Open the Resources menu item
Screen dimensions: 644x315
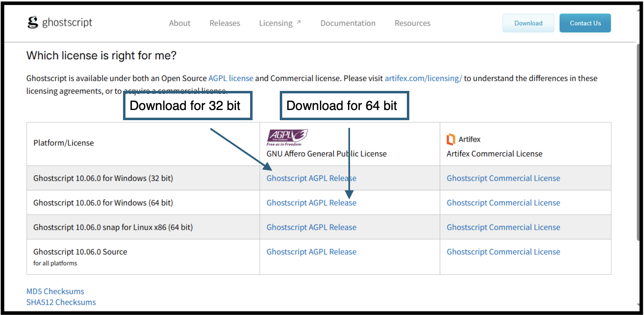tap(412, 23)
